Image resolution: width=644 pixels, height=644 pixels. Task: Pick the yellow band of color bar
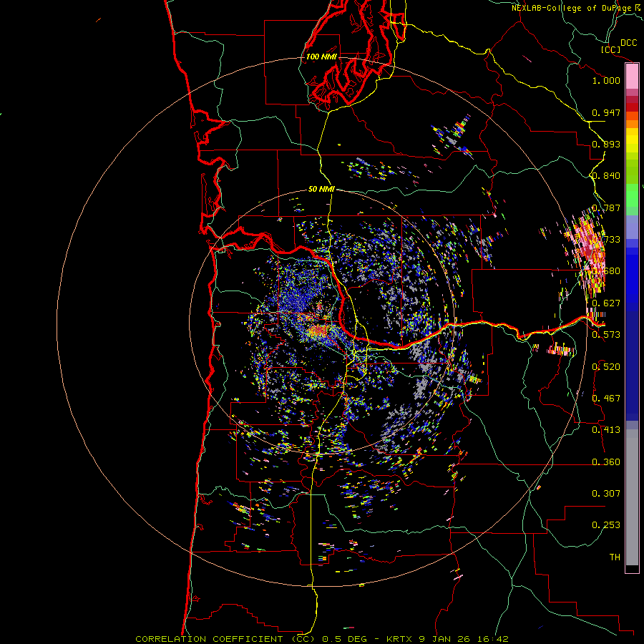coord(632,140)
